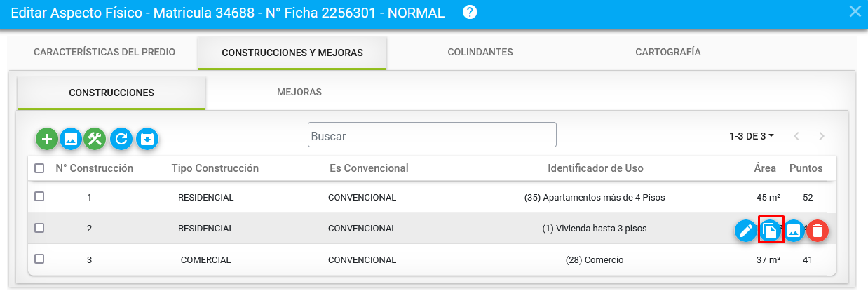
Task: Go to the previous page arrow
Action: (x=797, y=136)
